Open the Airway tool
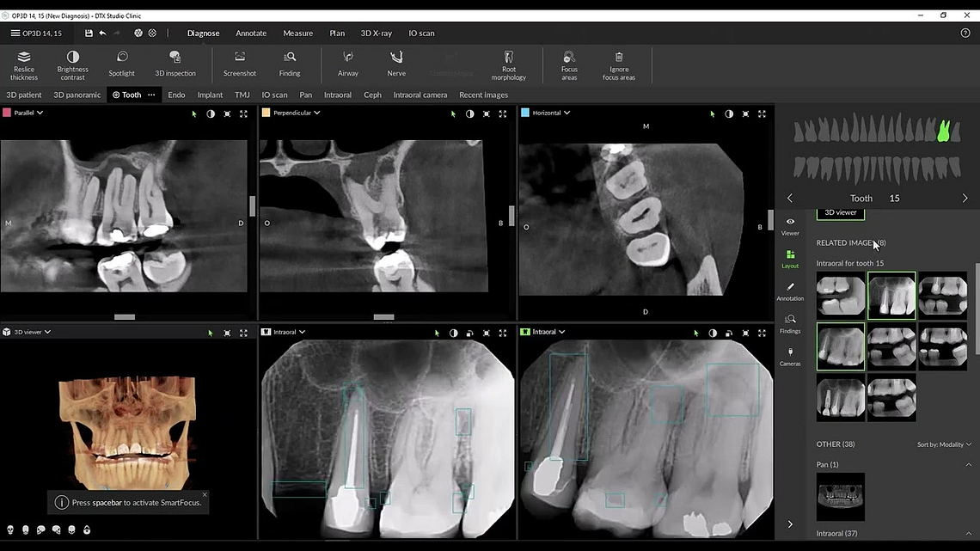 [x=347, y=63]
